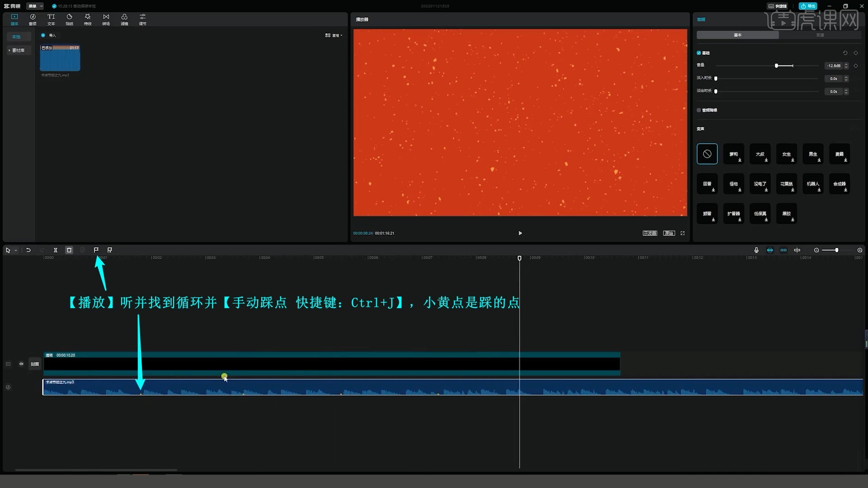Screen dimensions: 868x488
Task: Step the fade-out duration stepper
Action: 846,91
